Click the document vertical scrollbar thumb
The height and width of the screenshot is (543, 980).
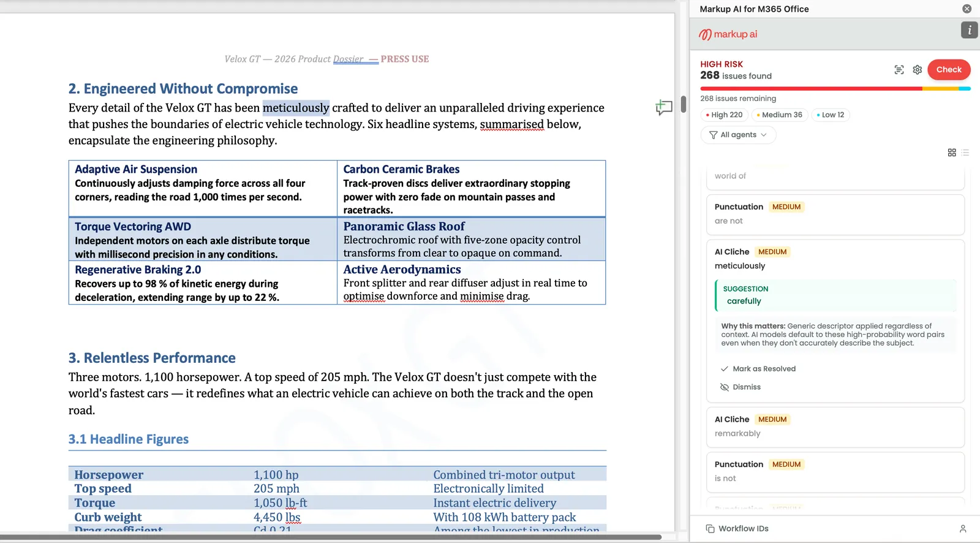pyautogui.click(x=683, y=104)
